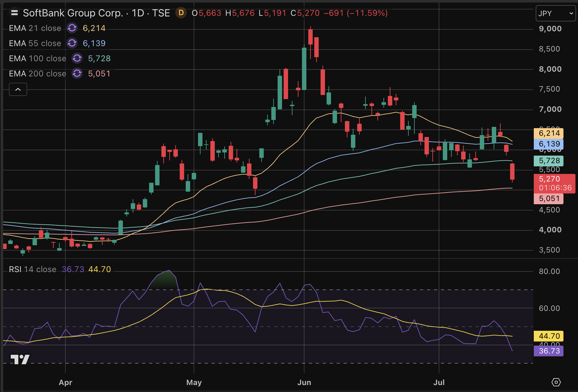Click the TradingView logo

click(20, 359)
